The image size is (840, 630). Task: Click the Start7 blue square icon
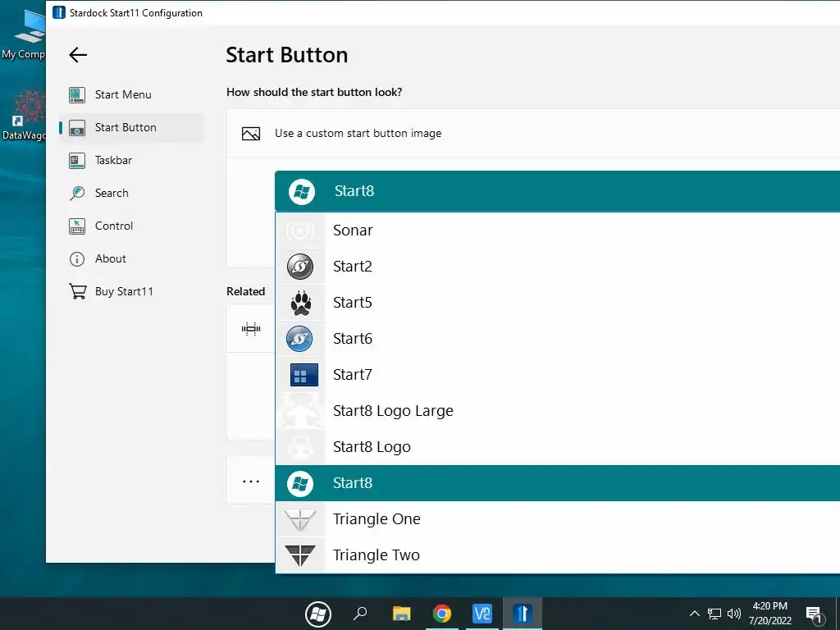[x=304, y=375]
